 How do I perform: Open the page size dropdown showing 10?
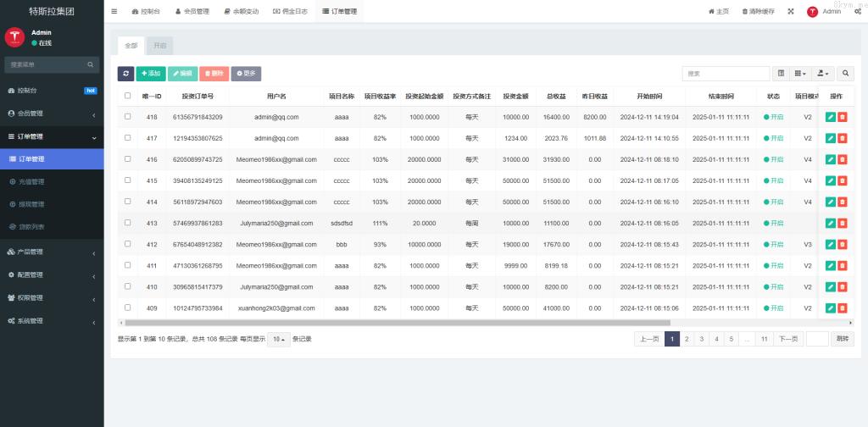point(279,339)
